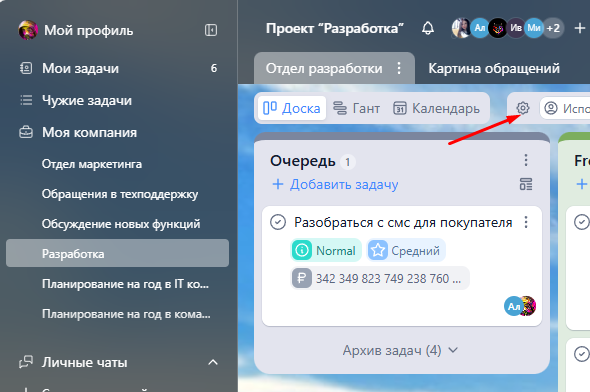Click the Мои задачи counter 6

[214, 68]
